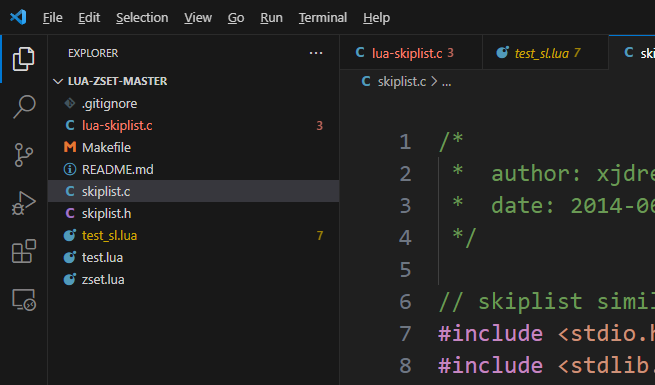
Task: Open the Extensions view icon
Action: tap(23, 251)
